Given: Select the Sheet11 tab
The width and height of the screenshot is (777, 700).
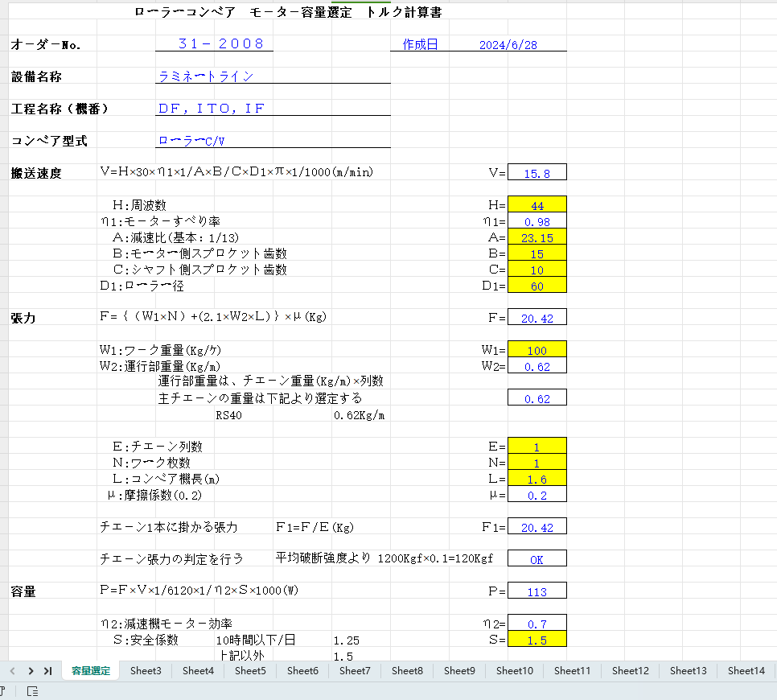Looking at the screenshot, I should pos(572,670).
